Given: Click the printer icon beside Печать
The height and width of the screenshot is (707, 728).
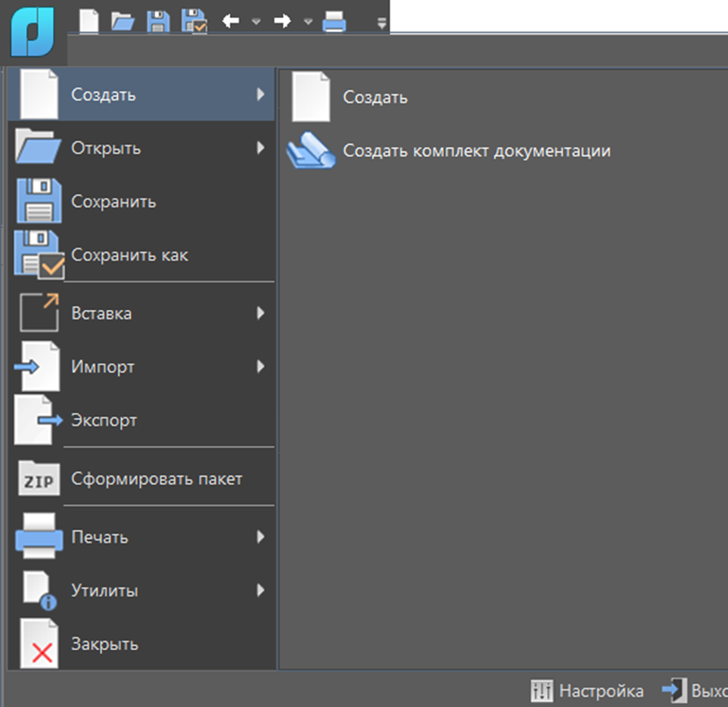Looking at the screenshot, I should point(39,536).
